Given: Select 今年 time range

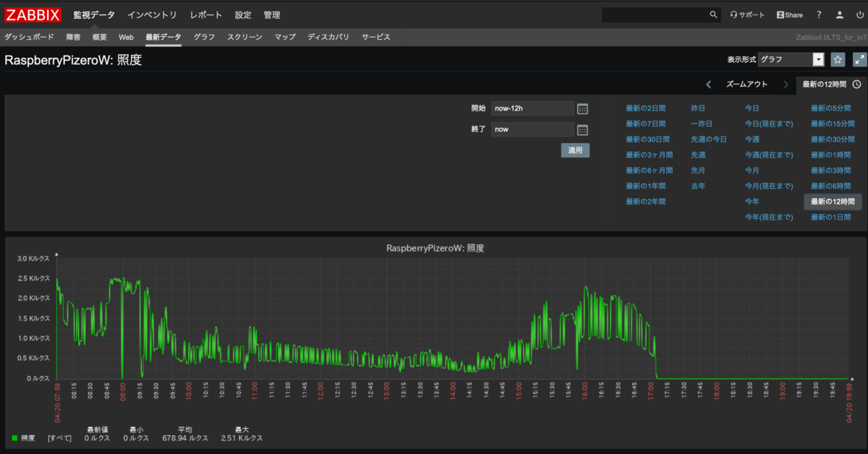Looking at the screenshot, I should (752, 202).
